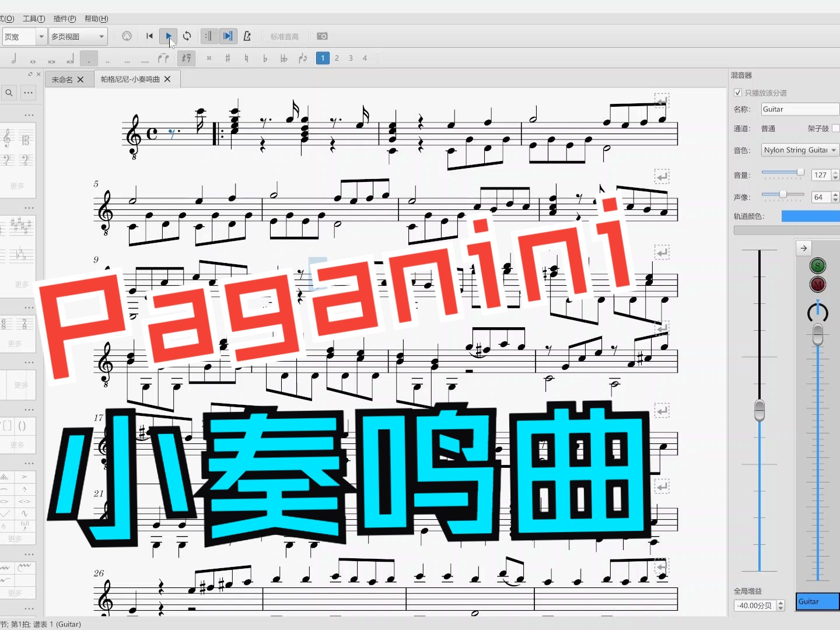Apply sharp accidental
Viewport: 840px width, 630px height.
[228, 58]
